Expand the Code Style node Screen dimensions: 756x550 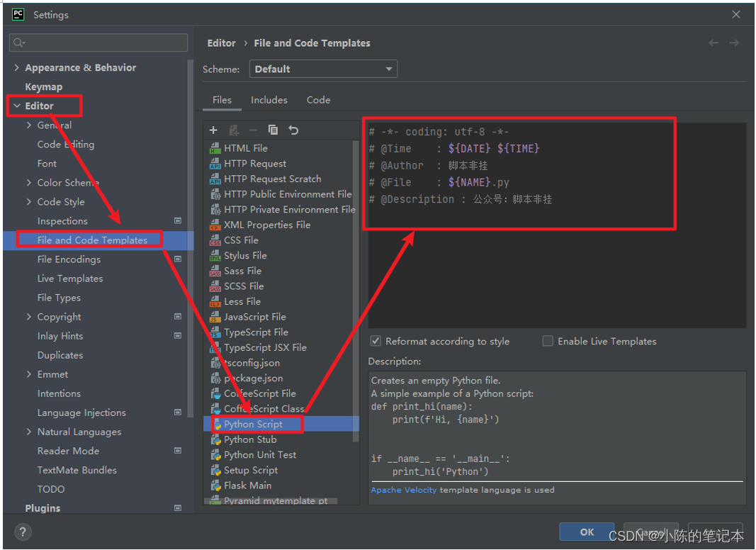(x=29, y=202)
